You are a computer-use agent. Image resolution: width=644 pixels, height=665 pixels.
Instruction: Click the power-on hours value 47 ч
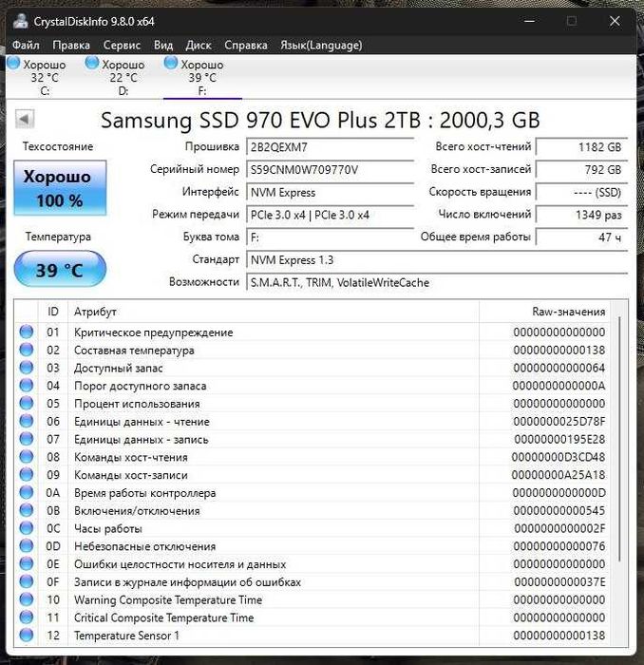[581, 237]
